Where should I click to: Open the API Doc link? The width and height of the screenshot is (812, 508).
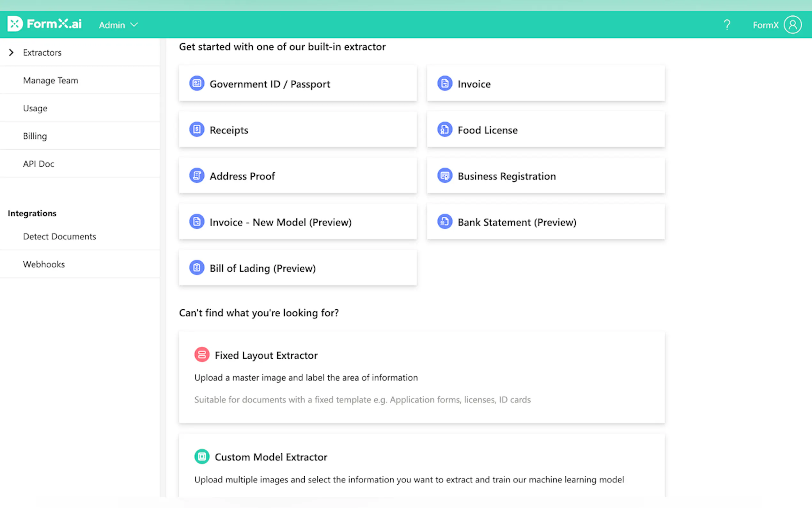click(39, 163)
